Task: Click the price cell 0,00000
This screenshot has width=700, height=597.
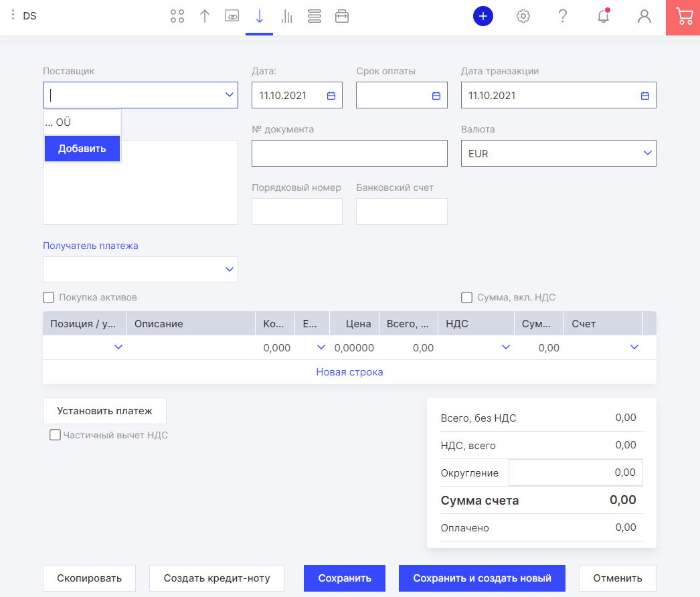Action: (x=354, y=347)
